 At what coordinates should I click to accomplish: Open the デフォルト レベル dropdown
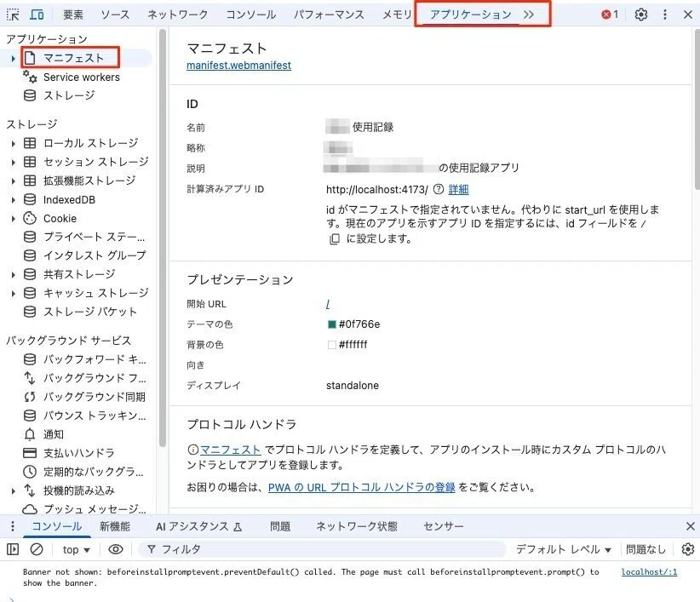click(x=564, y=549)
